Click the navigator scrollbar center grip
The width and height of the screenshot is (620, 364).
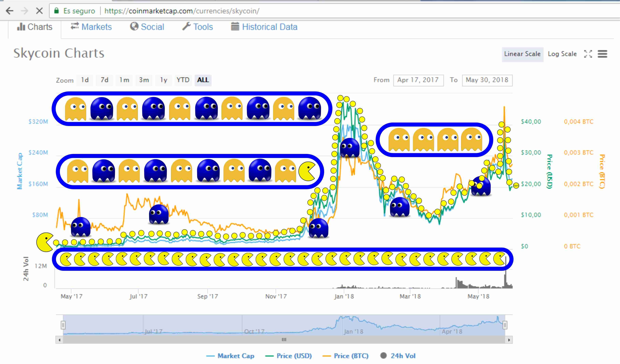(284, 340)
